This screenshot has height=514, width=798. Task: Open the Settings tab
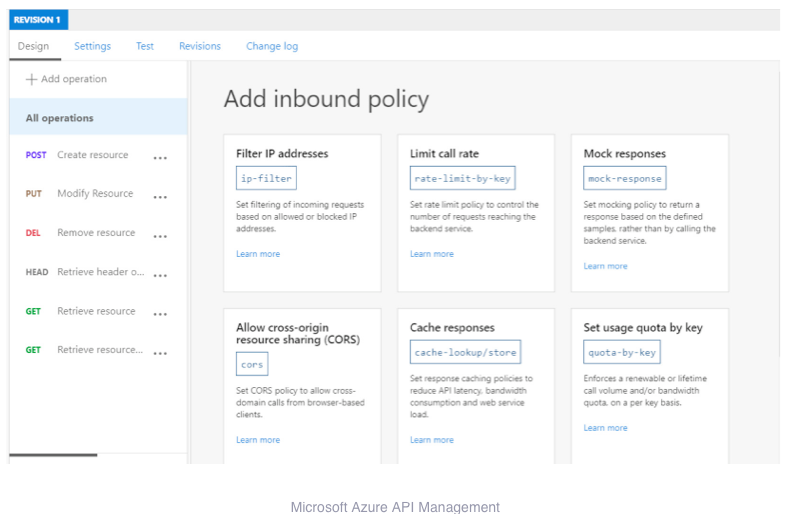point(93,46)
